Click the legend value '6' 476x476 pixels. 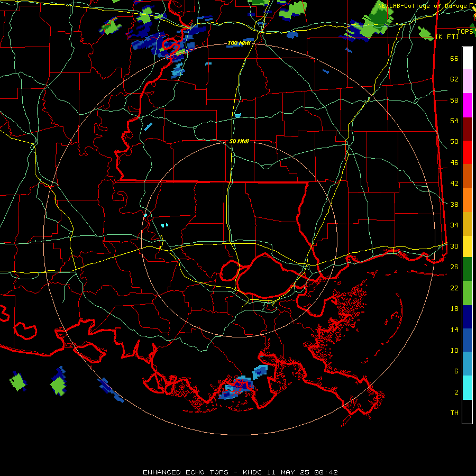(x=456, y=371)
